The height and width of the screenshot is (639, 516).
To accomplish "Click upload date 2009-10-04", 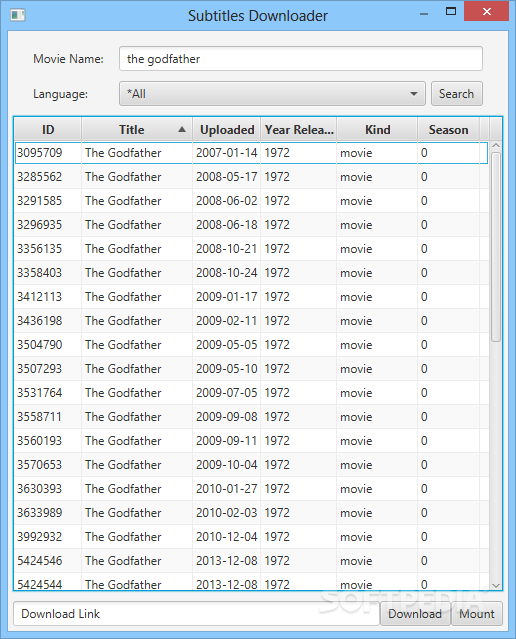I will (x=227, y=465).
